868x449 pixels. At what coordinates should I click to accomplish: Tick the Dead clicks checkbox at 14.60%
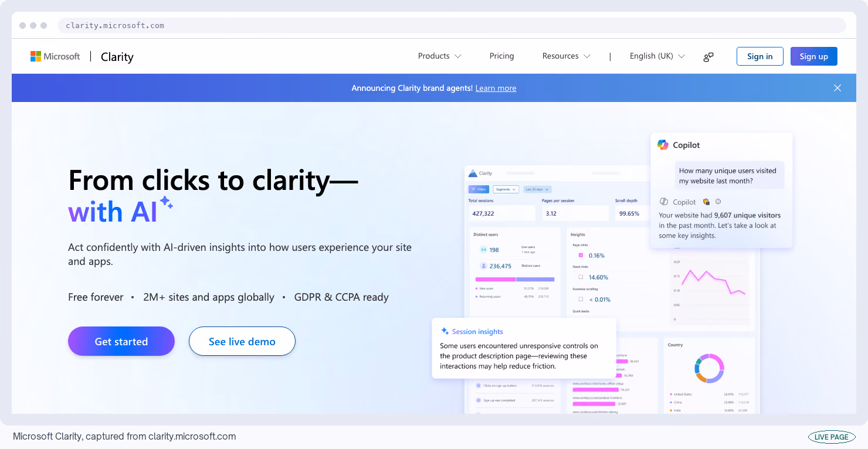[x=581, y=277]
